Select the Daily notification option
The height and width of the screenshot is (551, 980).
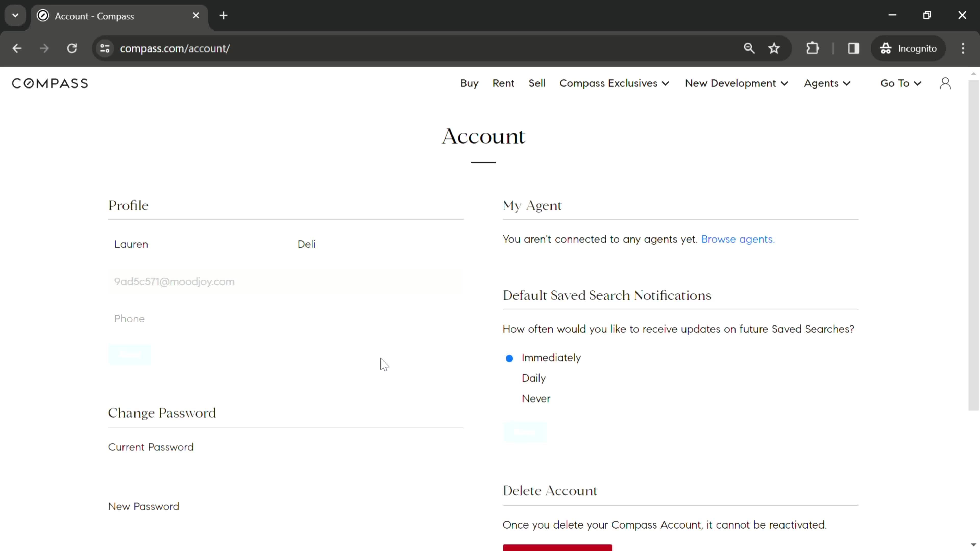tap(534, 378)
